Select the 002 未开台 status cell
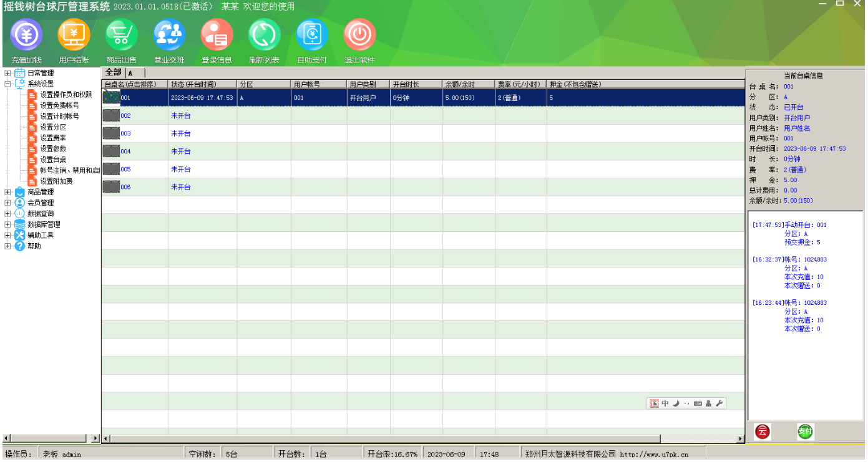The image size is (868, 462). [x=203, y=116]
